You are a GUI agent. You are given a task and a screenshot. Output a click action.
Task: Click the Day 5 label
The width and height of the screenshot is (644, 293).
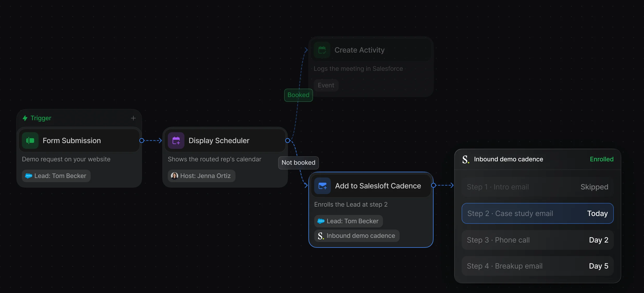pyautogui.click(x=599, y=266)
